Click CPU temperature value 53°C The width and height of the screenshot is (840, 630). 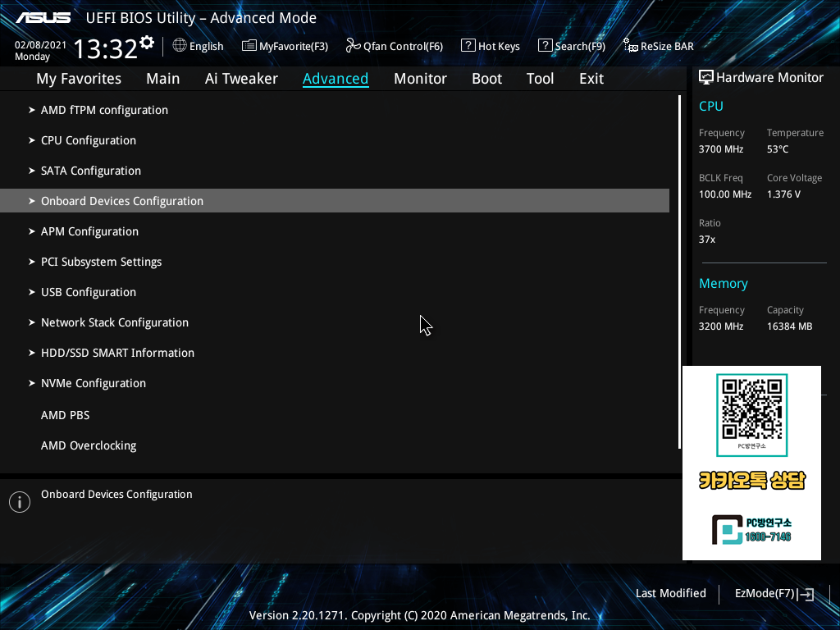(x=778, y=149)
